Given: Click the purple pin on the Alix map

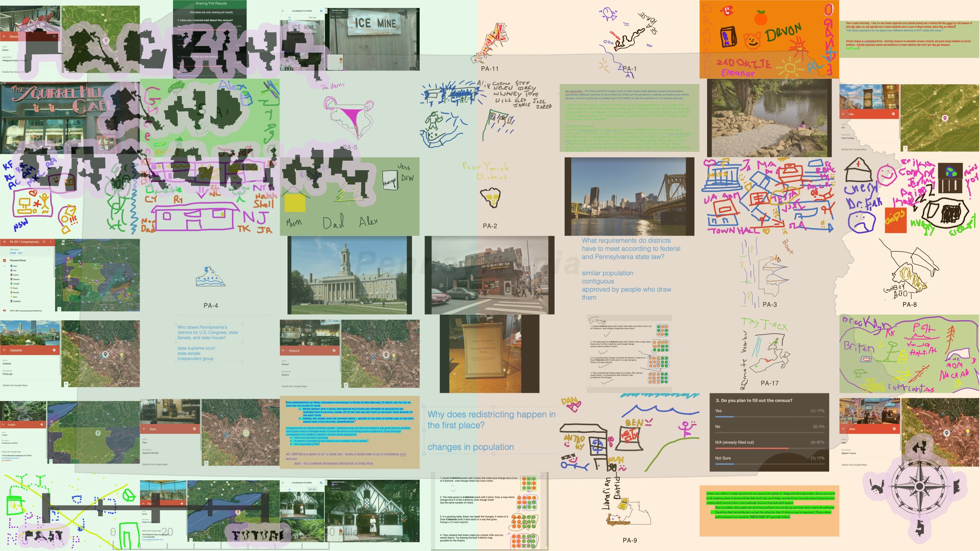Looking at the screenshot, I should tap(945, 118).
